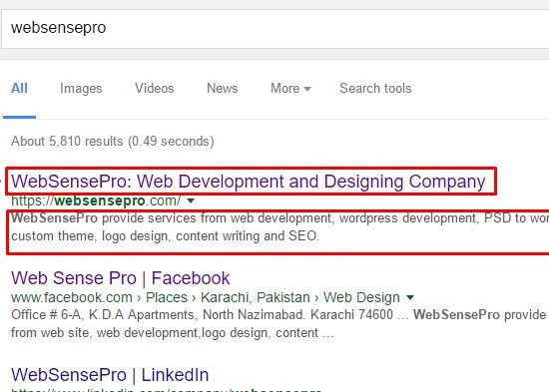The height and width of the screenshot is (392, 549).
Task: Click the green websensepro.com URL
Action: (x=96, y=200)
